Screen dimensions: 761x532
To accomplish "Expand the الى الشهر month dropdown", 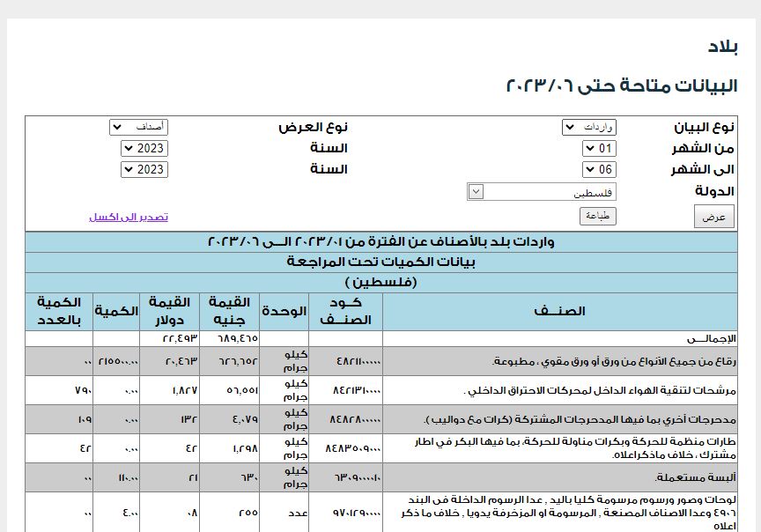I will point(599,170).
